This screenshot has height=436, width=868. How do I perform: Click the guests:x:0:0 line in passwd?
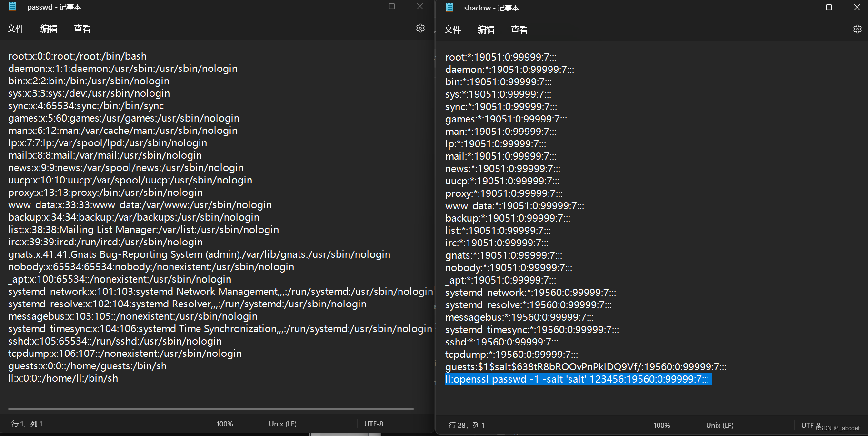pos(87,366)
